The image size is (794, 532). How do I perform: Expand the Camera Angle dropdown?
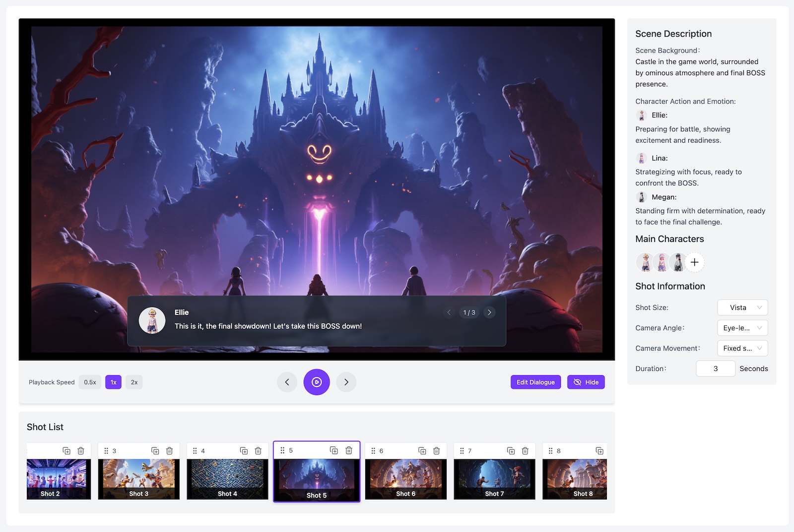742,328
